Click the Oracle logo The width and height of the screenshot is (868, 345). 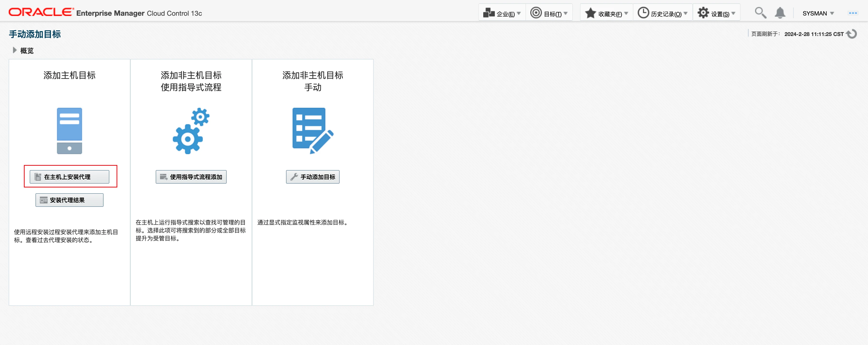(x=41, y=12)
